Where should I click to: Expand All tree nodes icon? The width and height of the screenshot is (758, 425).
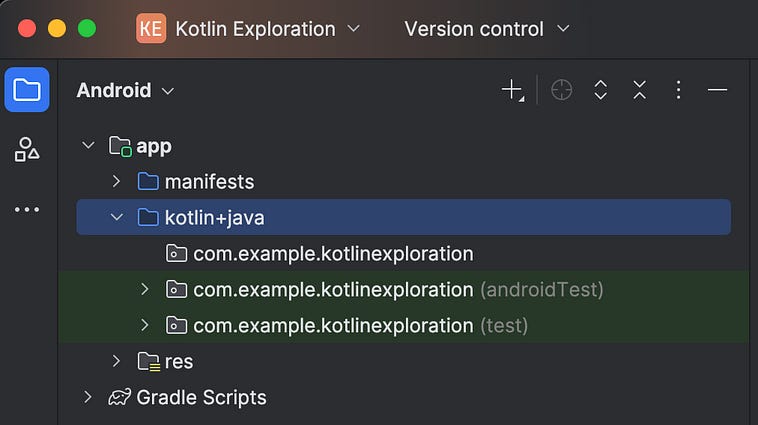coord(600,90)
